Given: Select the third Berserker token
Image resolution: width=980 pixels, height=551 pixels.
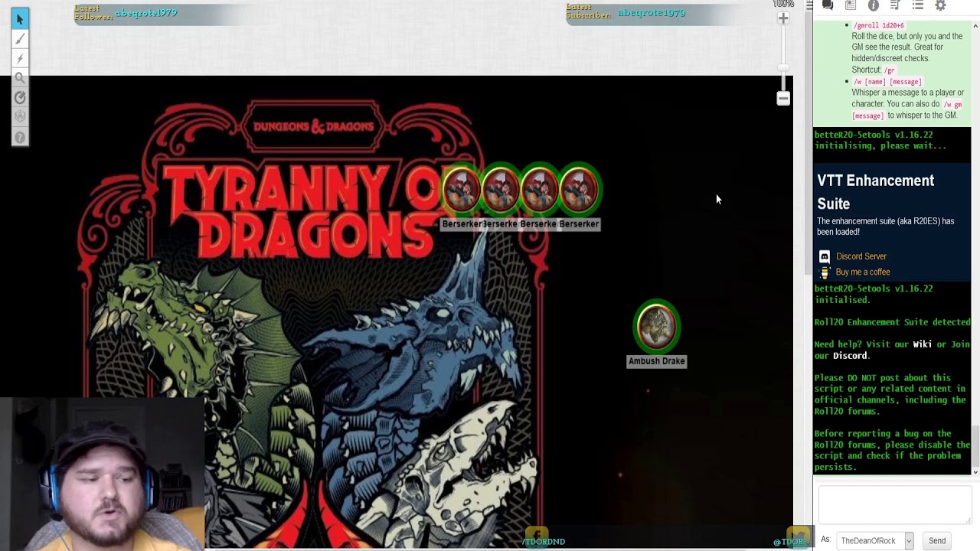Looking at the screenshot, I should [540, 190].
